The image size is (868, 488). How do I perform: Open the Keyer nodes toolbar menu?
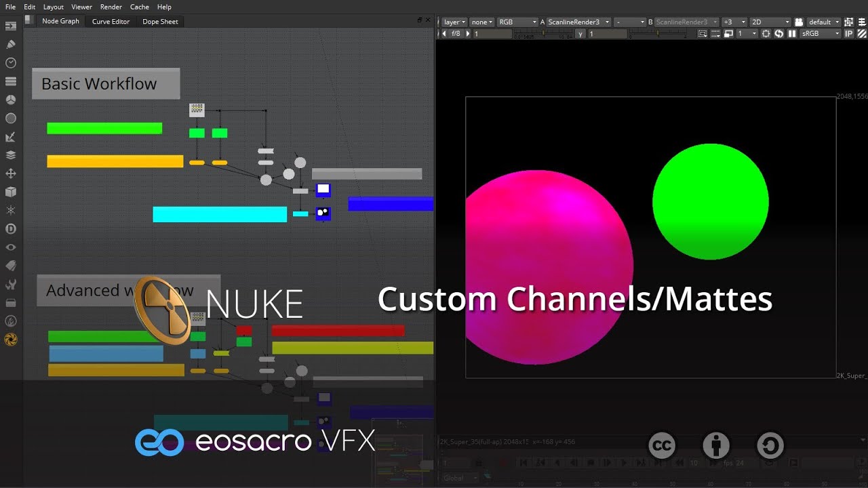pos(11,136)
